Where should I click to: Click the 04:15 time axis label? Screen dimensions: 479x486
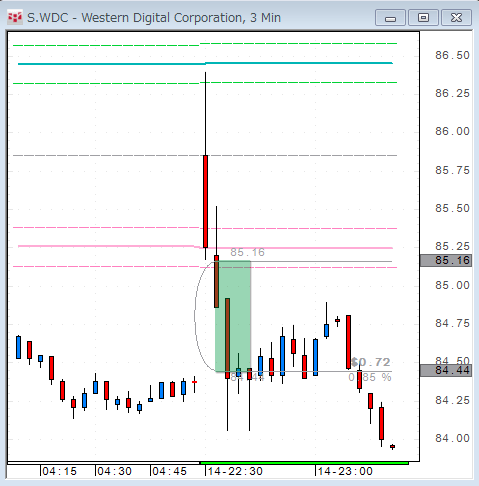[59, 471]
